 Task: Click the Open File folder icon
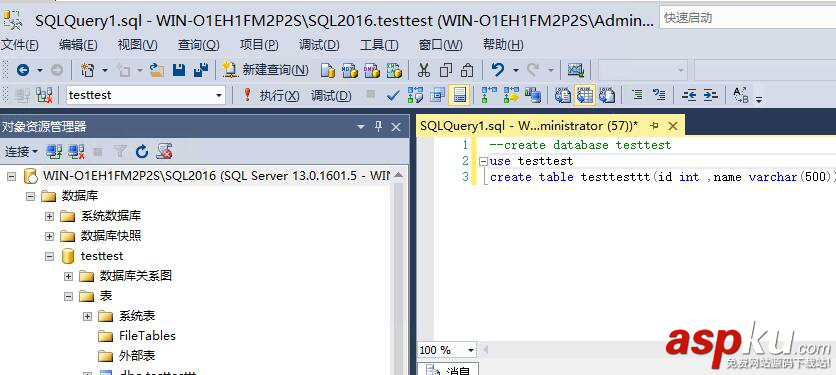tap(156, 70)
